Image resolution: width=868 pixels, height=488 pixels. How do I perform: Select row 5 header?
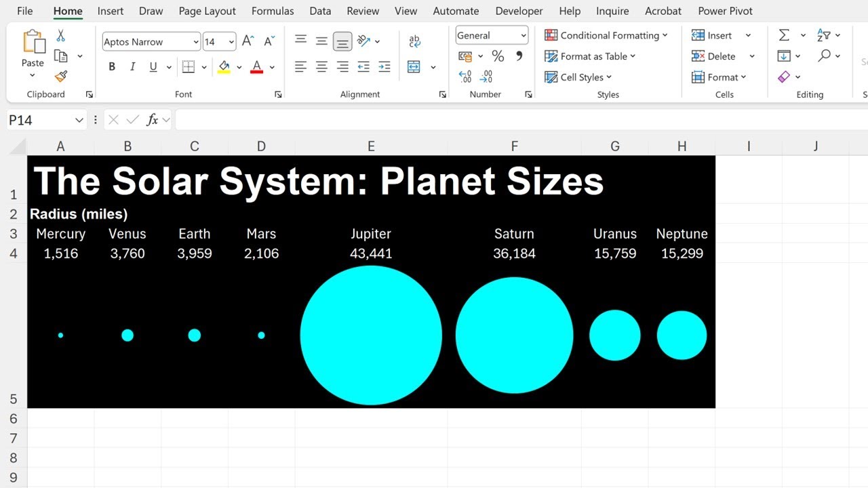[14, 335]
